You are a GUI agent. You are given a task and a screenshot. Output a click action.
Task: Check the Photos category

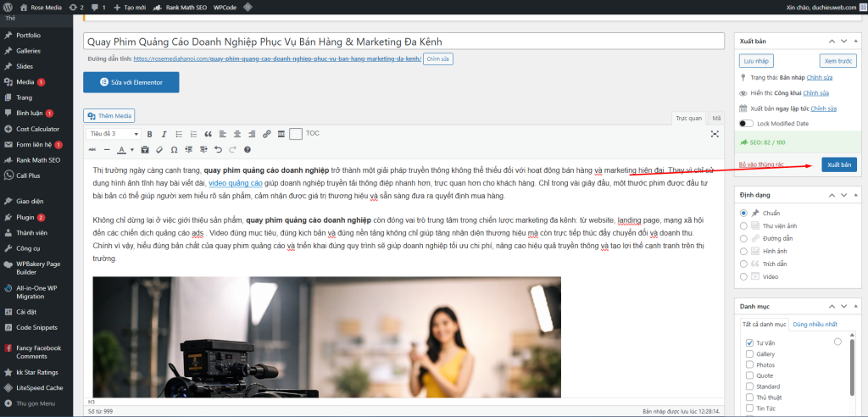749,365
